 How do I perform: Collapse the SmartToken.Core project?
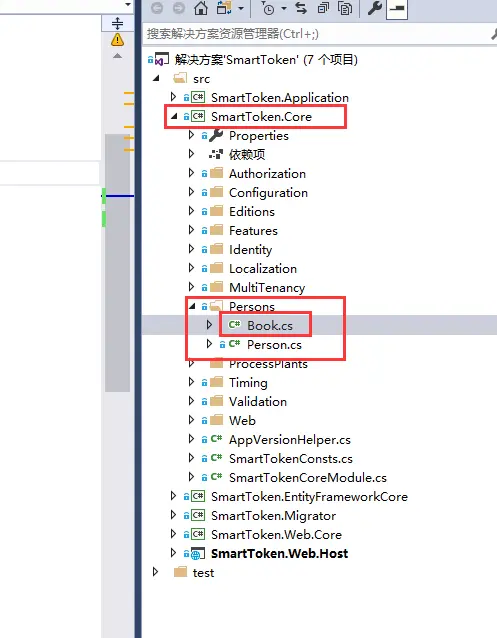(x=175, y=116)
